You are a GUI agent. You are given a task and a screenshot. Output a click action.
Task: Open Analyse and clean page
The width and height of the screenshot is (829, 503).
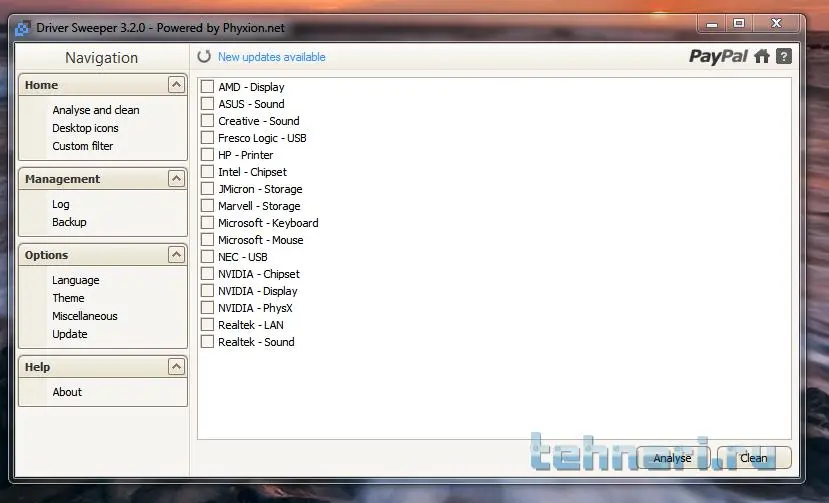pos(96,110)
